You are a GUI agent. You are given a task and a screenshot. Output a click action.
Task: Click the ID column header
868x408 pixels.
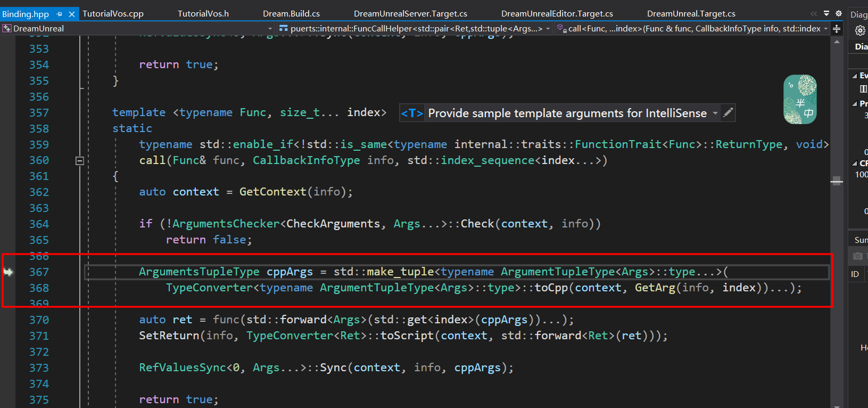(855, 274)
